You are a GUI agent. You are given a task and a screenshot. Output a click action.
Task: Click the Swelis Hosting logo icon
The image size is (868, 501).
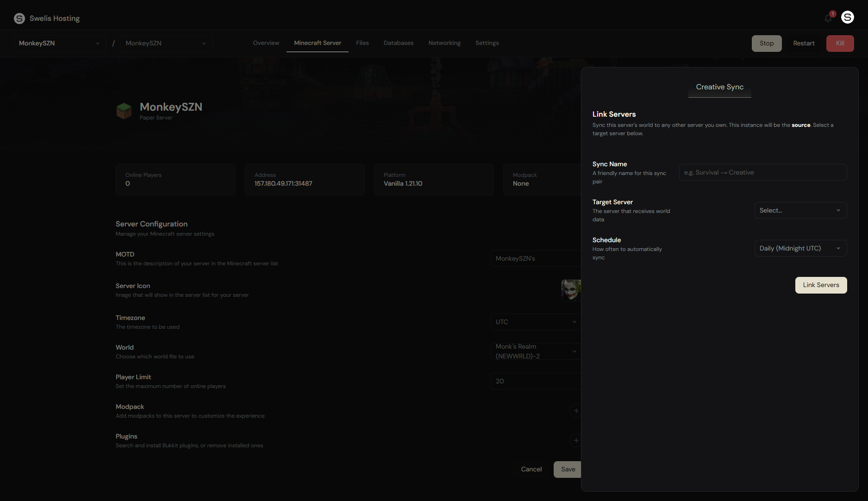click(19, 19)
